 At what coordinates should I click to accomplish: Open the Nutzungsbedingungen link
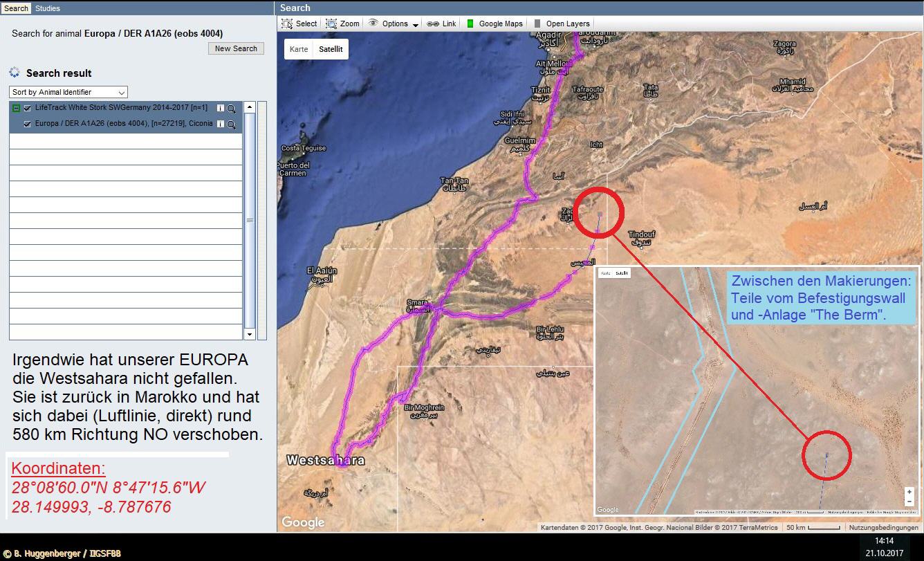[885, 527]
